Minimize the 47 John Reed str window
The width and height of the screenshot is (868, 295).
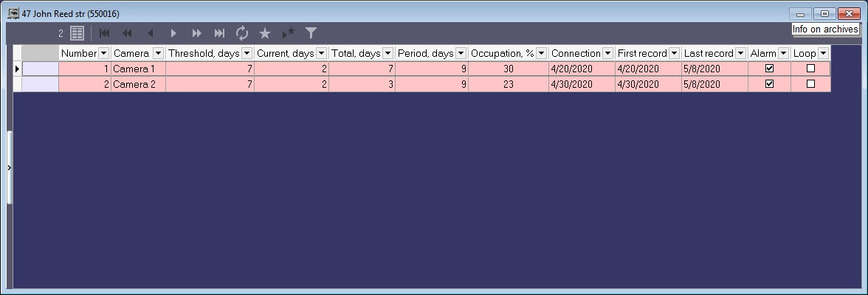coord(800,14)
